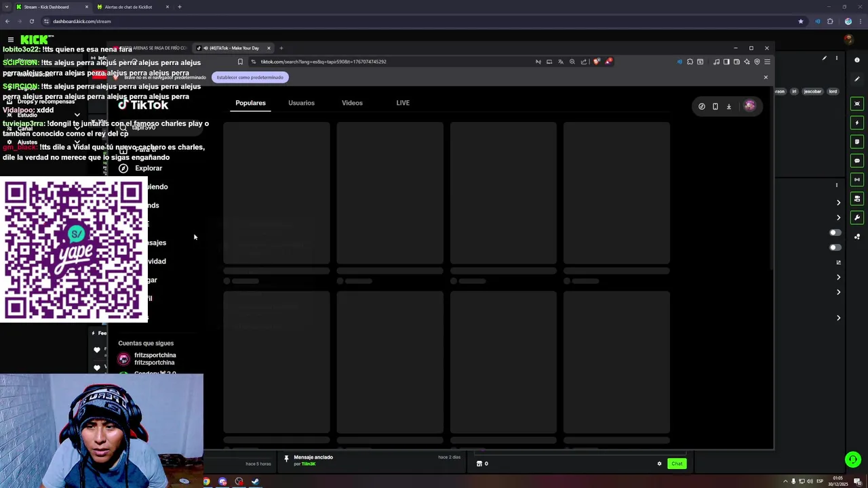Switch to the Populares tab
The height and width of the screenshot is (488, 868).
(250, 103)
